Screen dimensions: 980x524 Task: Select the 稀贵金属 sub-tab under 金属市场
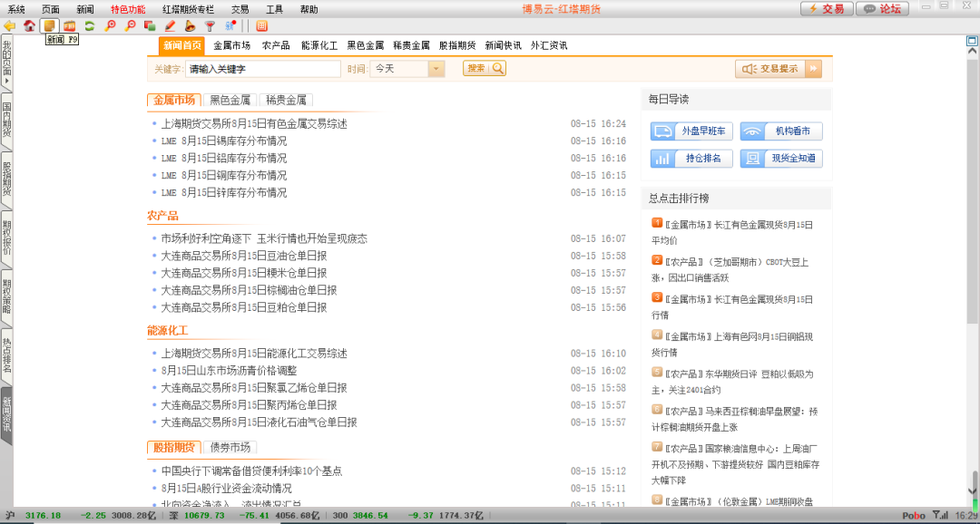(286, 100)
